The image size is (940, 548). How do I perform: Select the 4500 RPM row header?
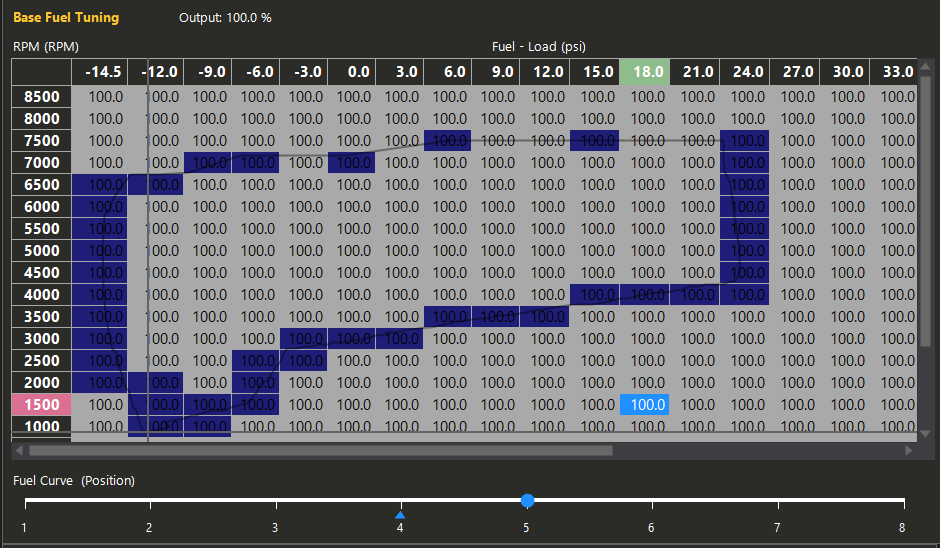point(41,273)
